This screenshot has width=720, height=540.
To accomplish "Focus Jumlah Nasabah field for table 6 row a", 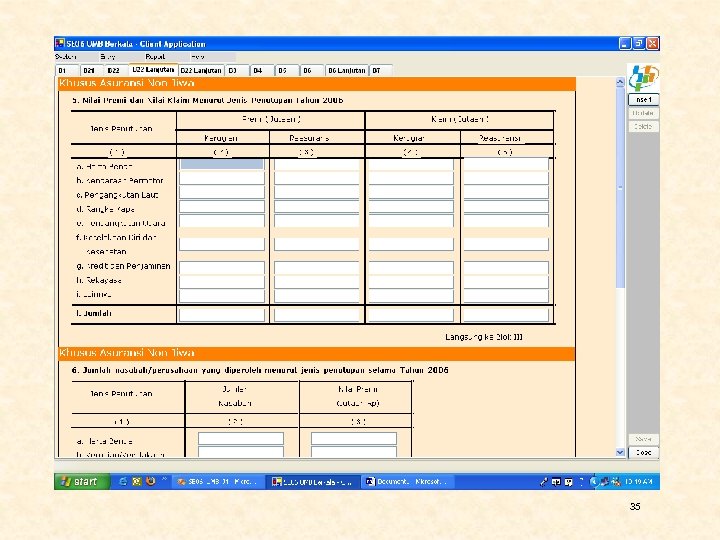I will point(241,439).
